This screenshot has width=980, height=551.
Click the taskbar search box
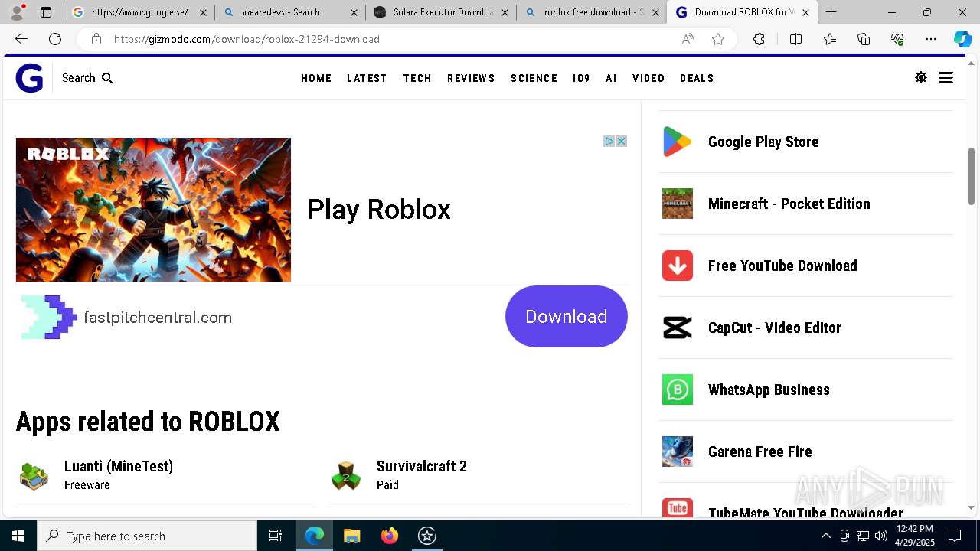coord(147,536)
